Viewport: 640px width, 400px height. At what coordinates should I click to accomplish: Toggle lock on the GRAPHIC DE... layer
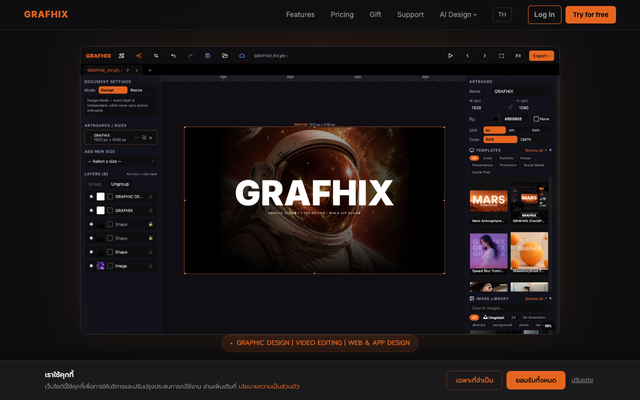point(151,197)
